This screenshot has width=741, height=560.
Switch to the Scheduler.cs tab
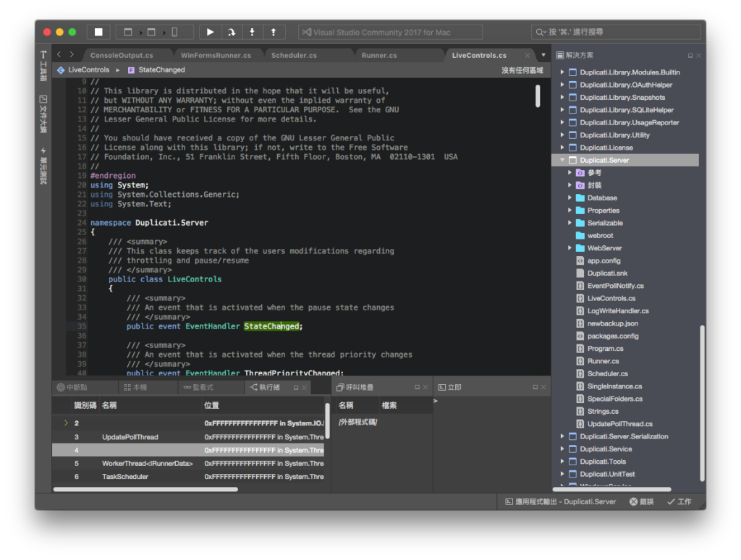(294, 55)
